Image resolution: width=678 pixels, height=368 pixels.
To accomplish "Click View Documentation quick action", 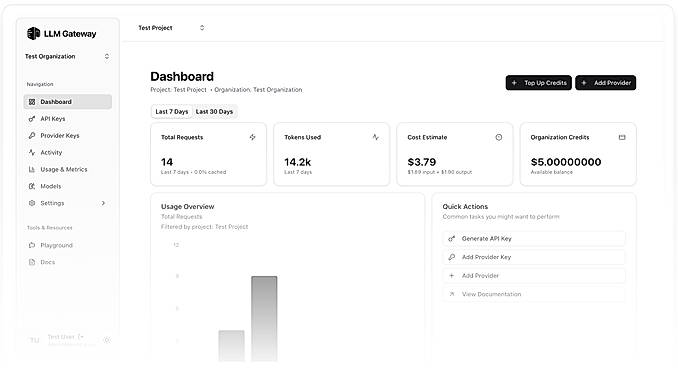I will (x=534, y=294).
